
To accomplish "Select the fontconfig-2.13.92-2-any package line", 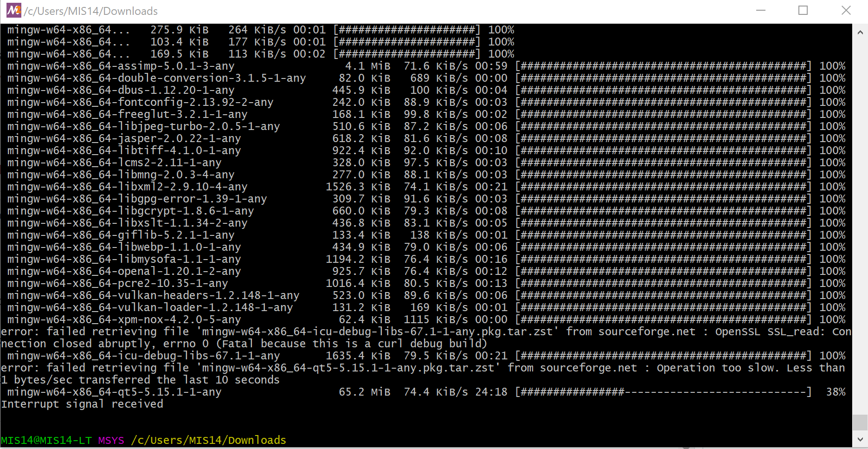I will (x=139, y=102).
